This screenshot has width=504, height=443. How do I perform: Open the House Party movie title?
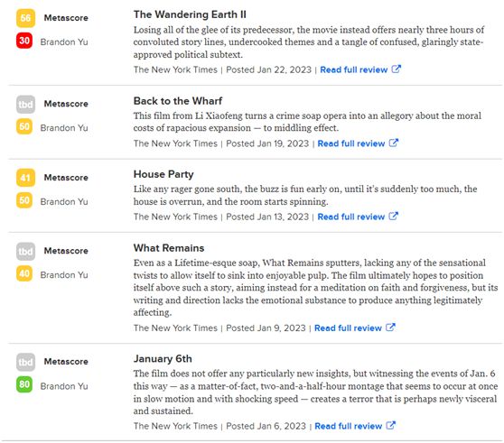click(163, 174)
